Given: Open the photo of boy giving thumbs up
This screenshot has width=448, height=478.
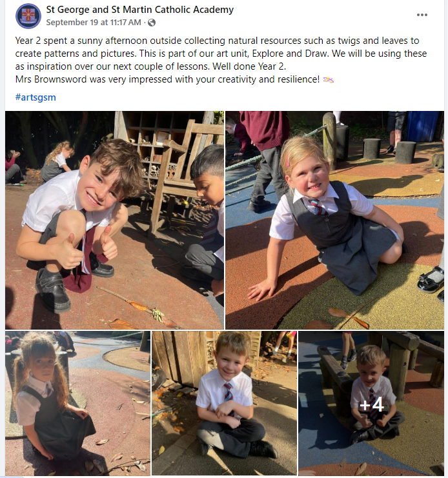Looking at the screenshot, I should pyautogui.click(x=114, y=220).
